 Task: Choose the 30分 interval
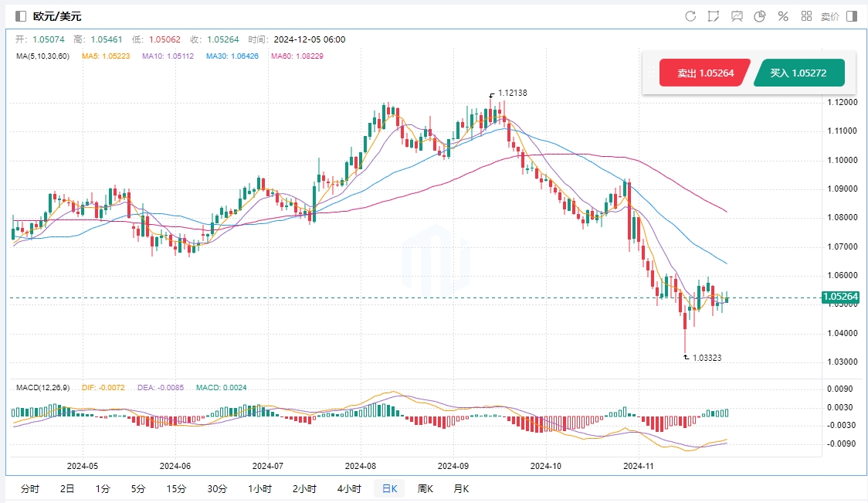pos(217,489)
